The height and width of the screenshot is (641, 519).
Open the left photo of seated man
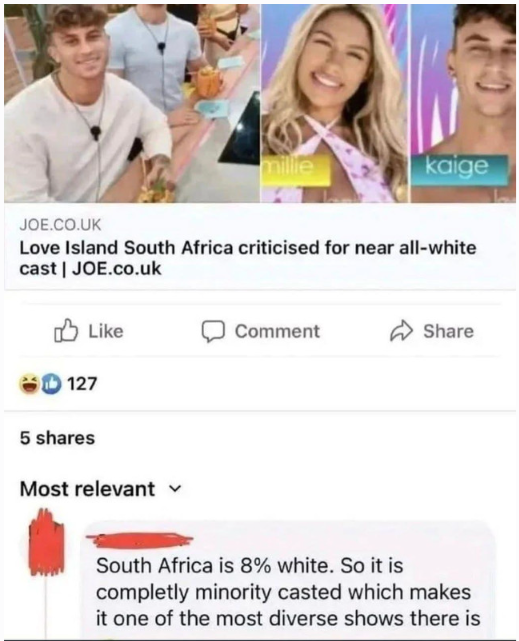tap(132, 103)
